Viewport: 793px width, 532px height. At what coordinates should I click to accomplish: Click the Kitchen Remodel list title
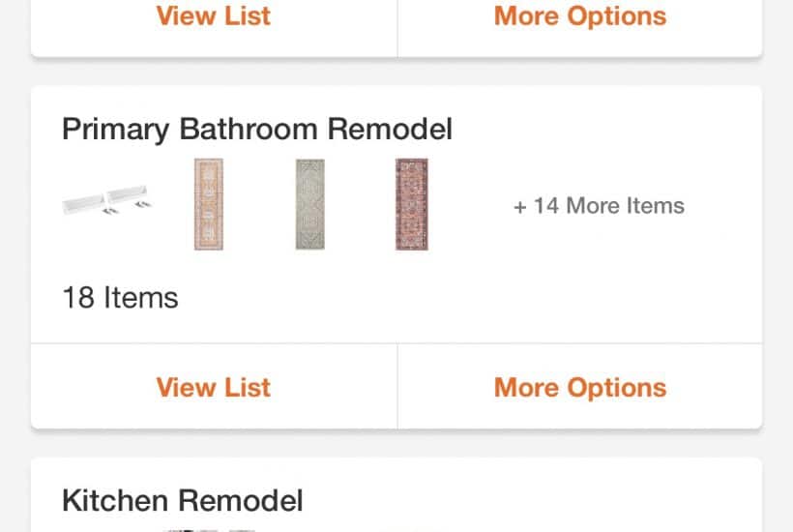[x=182, y=500]
